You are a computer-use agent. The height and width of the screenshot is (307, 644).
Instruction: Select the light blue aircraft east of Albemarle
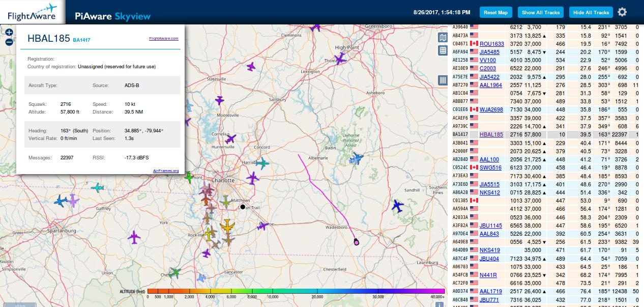[356, 159]
